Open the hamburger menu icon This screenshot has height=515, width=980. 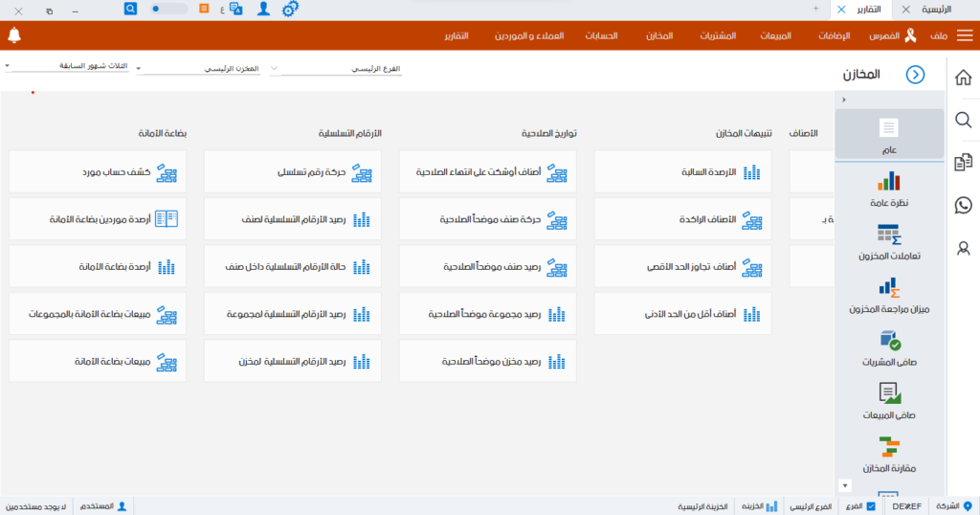point(965,35)
